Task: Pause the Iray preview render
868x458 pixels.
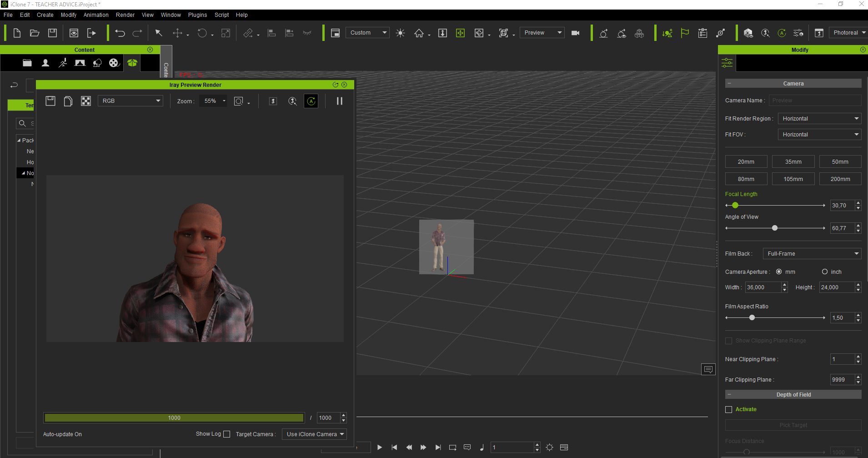Action: [339, 101]
